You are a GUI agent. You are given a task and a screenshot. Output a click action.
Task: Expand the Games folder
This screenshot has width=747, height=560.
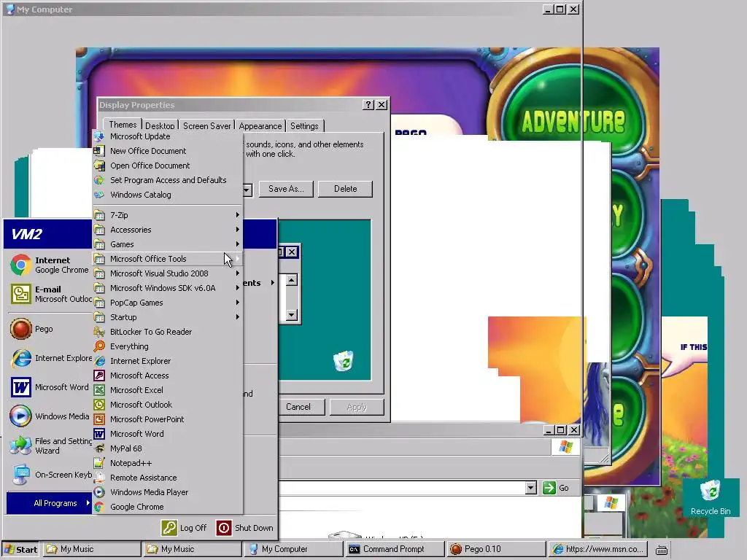click(x=168, y=244)
